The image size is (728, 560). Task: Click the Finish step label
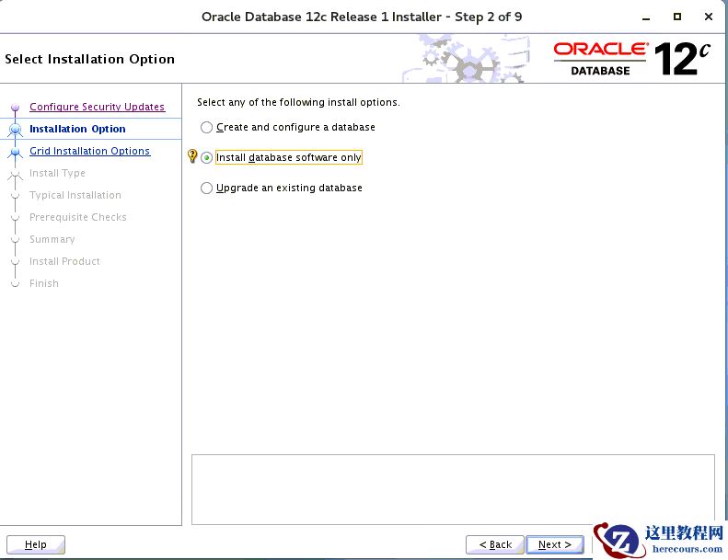pos(44,283)
